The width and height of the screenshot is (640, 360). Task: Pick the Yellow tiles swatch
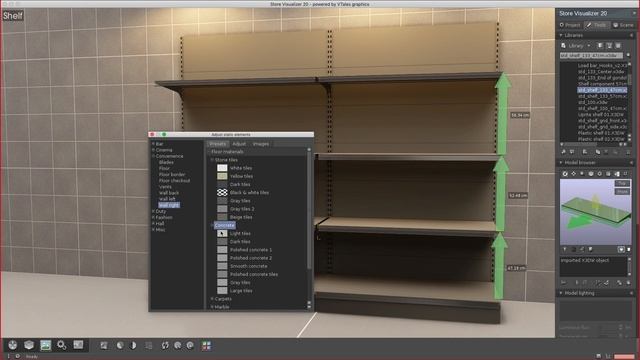(x=222, y=176)
